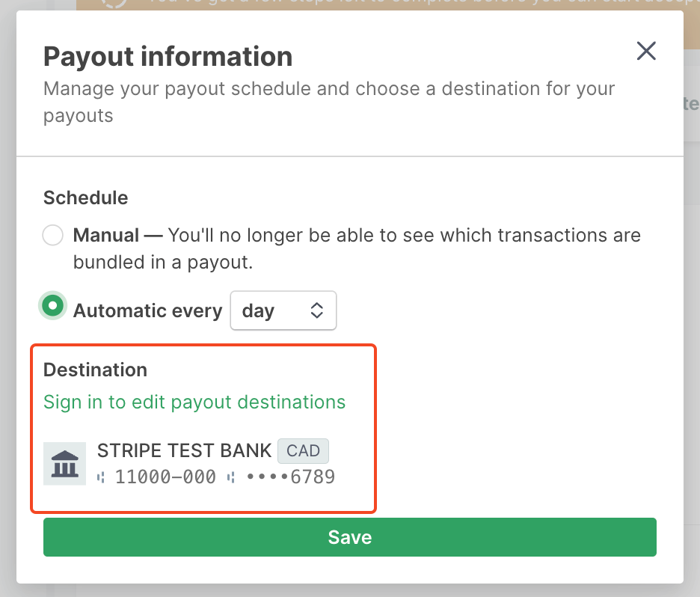This screenshot has width=700, height=597.
Task: Select the Manual payout schedule radio
Action: pyautogui.click(x=53, y=236)
